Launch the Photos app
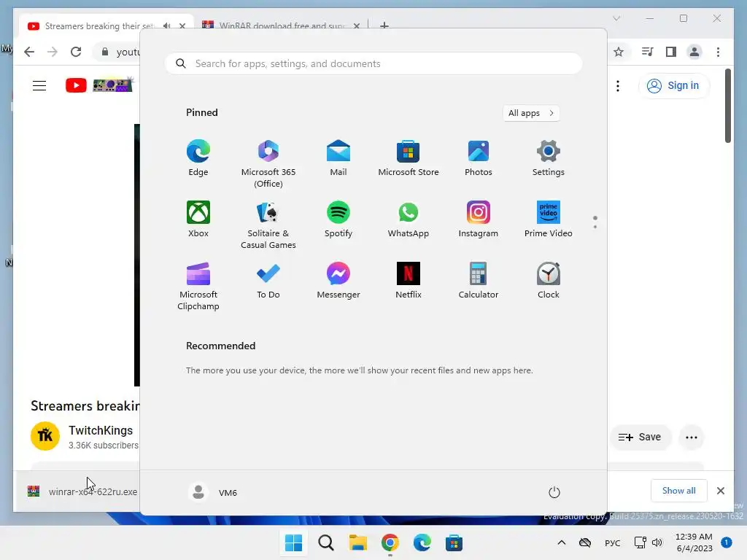 479,158
